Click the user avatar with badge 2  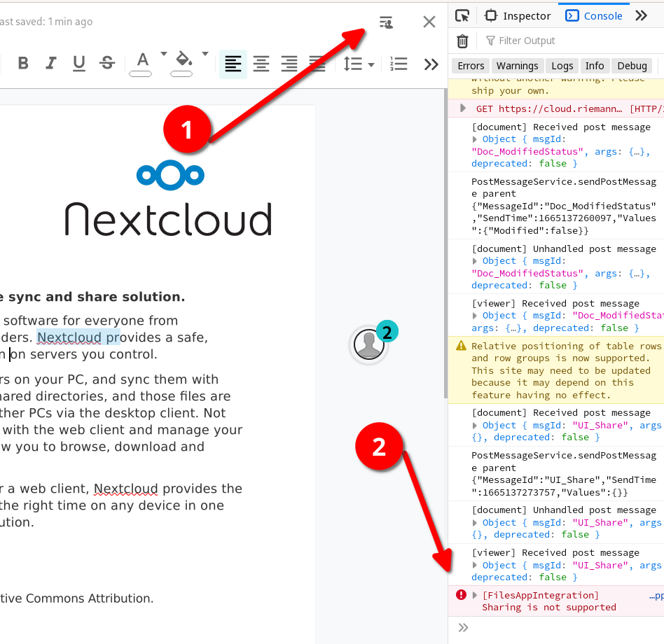(368, 344)
